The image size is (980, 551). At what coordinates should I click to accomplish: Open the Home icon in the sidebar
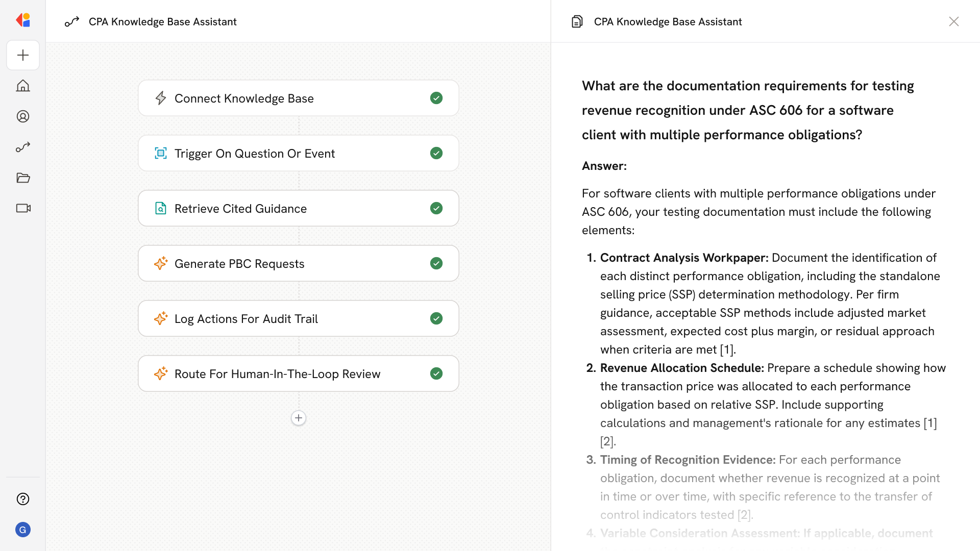point(23,86)
